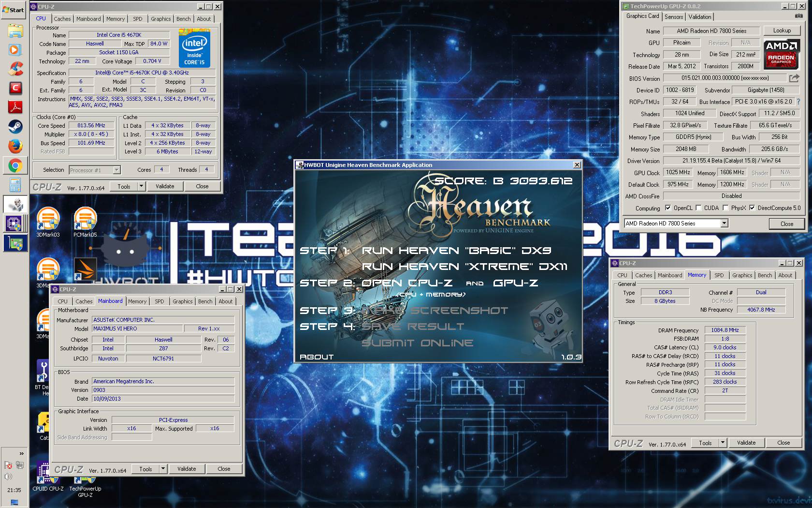The height and width of the screenshot is (508, 812).
Task: Launch Windows Media Player taskbar icon
Action: click(15, 50)
